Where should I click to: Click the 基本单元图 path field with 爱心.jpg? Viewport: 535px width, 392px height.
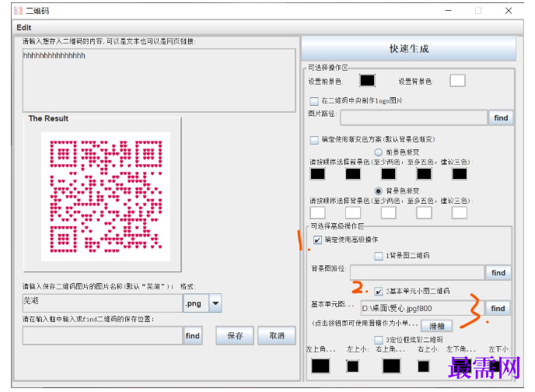coord(422,308)
